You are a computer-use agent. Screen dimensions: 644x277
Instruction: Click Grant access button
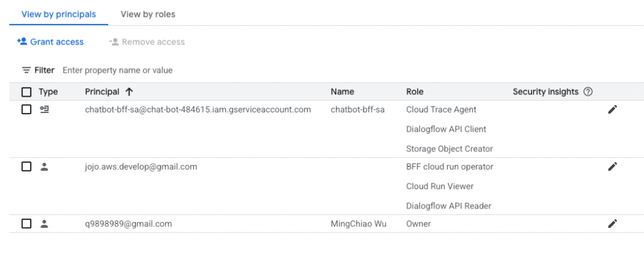tap(50, 42)
